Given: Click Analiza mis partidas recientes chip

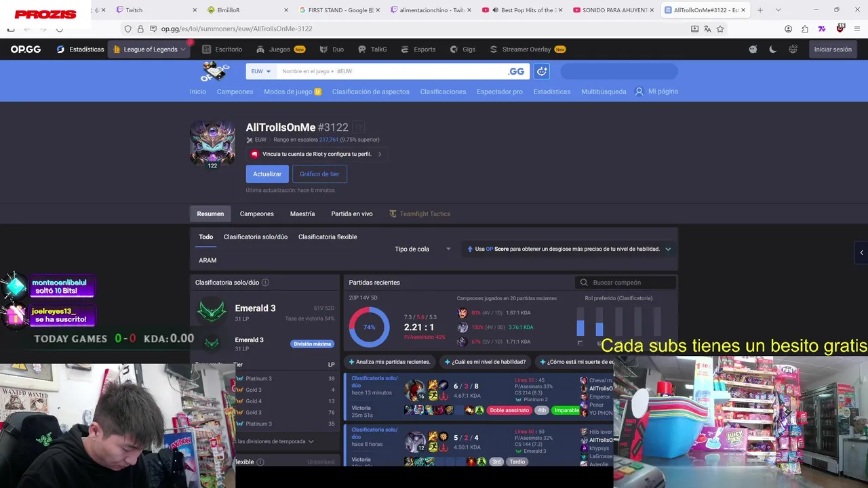Looking at the screenshot, I should click(x=391, y=362).
